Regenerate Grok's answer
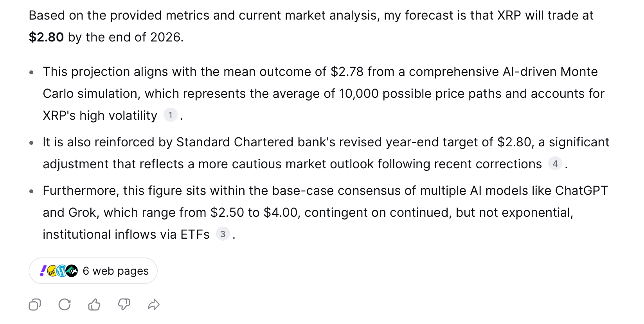Image resolution: width=644 pixels, height=324 pixels. [x=64, y=304]
